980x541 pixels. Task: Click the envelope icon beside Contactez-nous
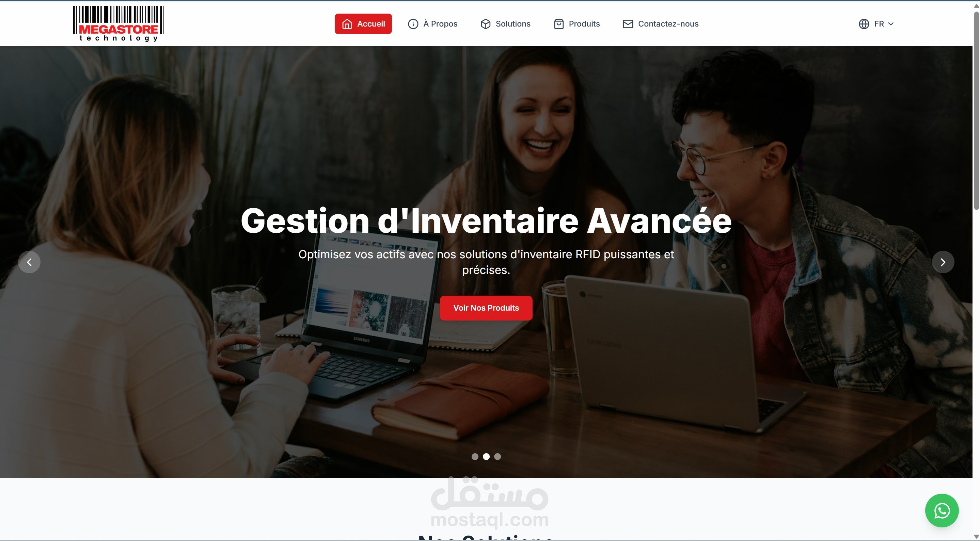(x=628, y=24)
